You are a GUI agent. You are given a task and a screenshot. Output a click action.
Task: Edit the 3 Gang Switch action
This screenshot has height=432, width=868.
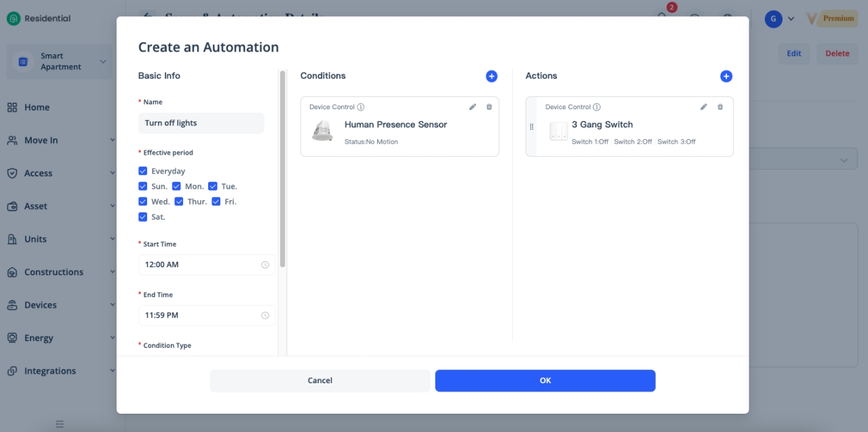coord(704,107)
